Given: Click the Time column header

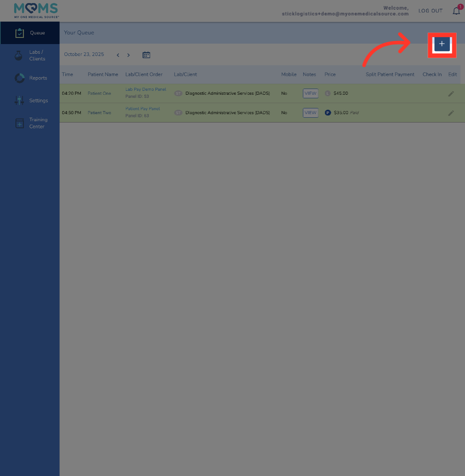Looking at the screenshot, I should pyautogui.click(x=67, y=74).
